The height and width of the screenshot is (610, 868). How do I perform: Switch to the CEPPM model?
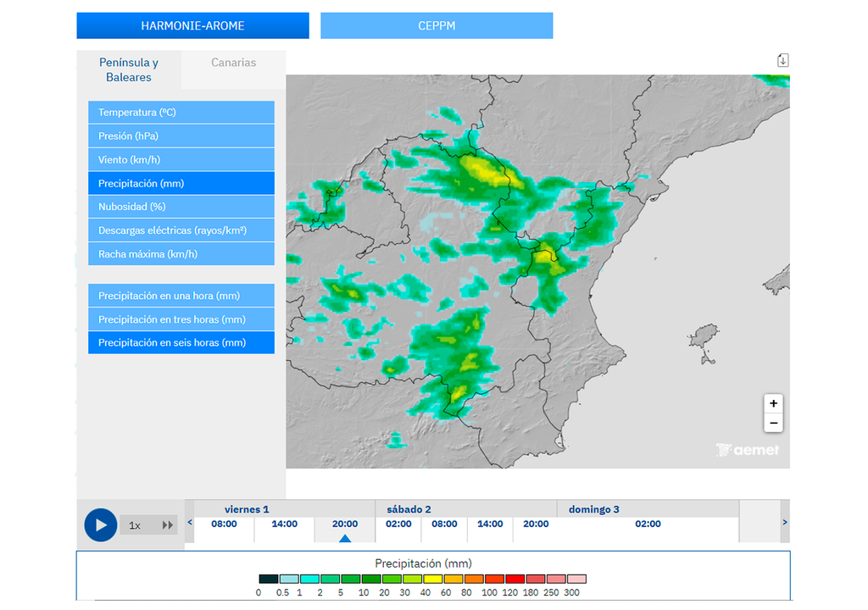coord(437,25)
